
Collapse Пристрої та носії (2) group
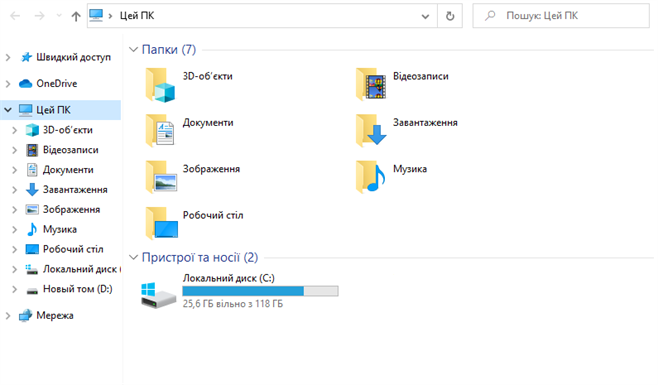133,257
